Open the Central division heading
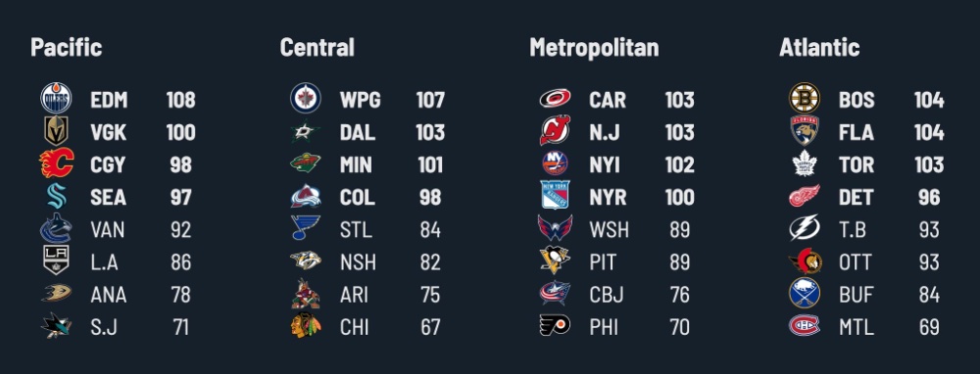This screenshot has width=980, height=374. coord(317,47)
